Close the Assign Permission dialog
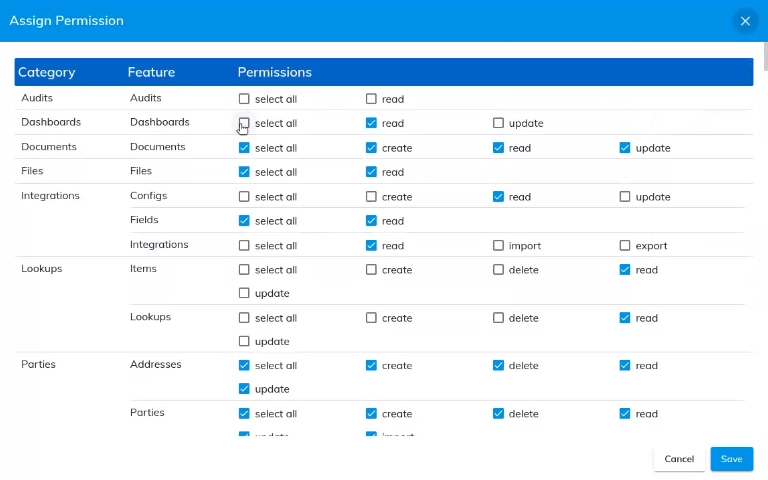 (745, 21)
